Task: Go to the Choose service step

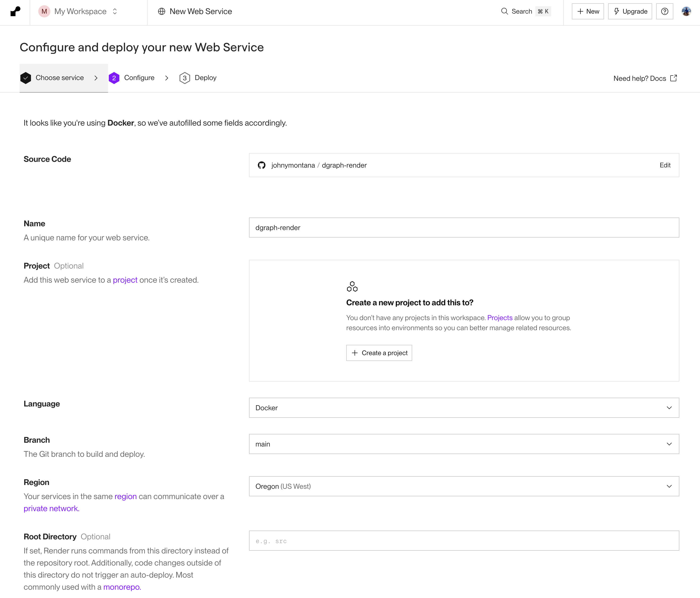Action: point(64,78)
